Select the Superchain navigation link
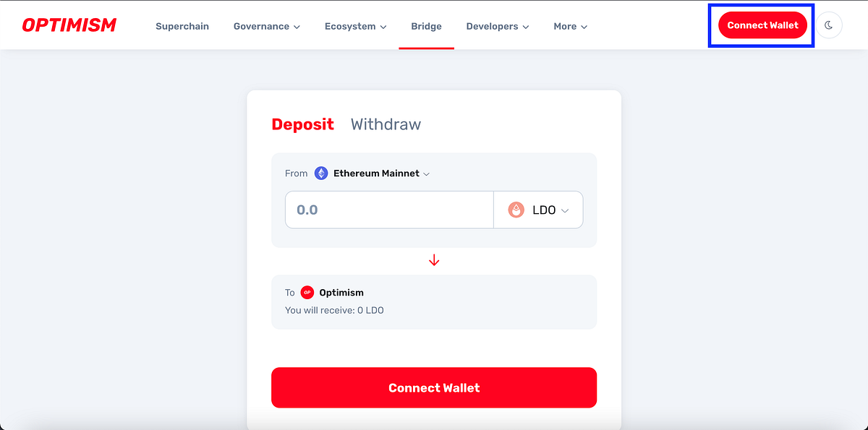The height and width of the screenshot is (430, 868). click(x=182, y=25)
